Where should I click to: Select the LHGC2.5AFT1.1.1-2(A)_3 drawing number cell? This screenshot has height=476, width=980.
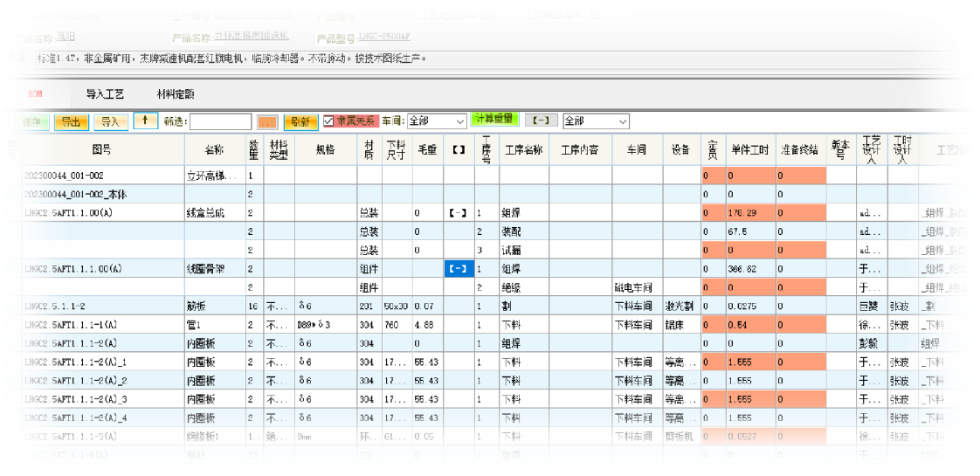click(102, 399)
